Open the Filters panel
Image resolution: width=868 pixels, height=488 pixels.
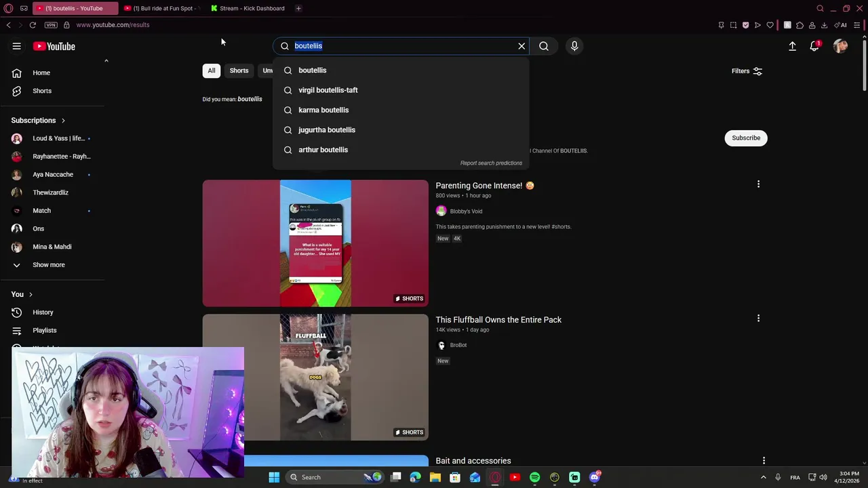(747, 70)
